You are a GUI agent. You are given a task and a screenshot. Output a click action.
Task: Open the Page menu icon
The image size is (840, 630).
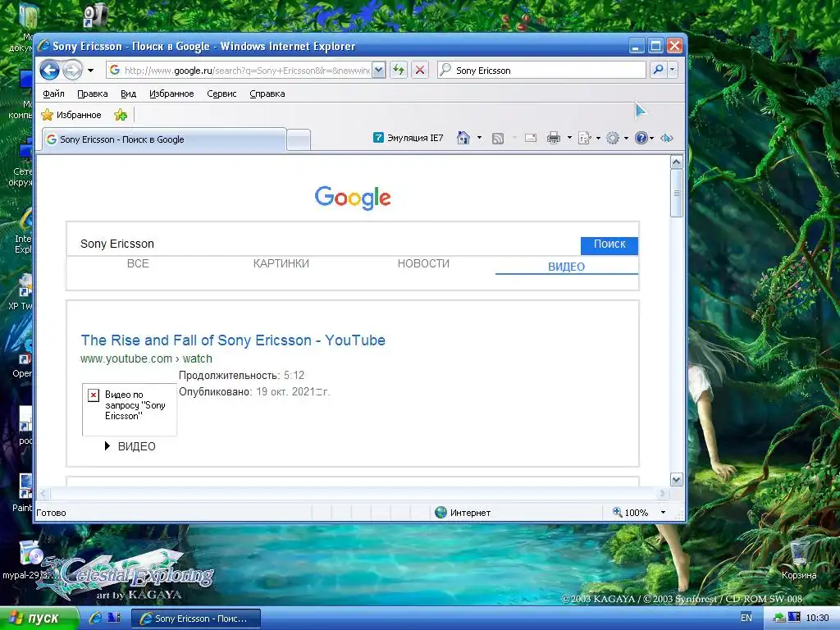tap(584, 138)
